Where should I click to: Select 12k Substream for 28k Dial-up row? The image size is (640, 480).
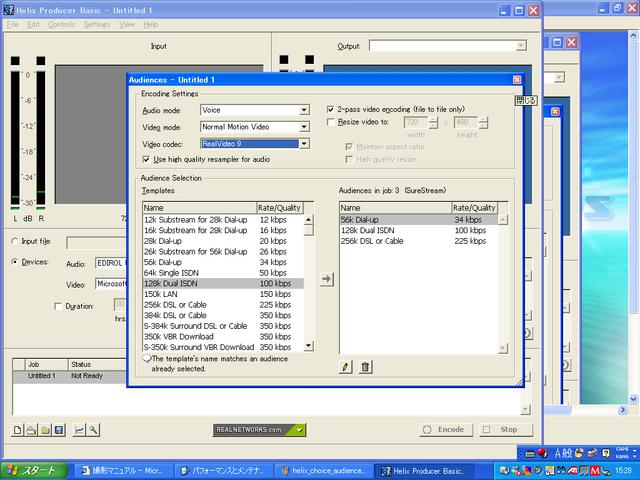[x=223, y=220]
